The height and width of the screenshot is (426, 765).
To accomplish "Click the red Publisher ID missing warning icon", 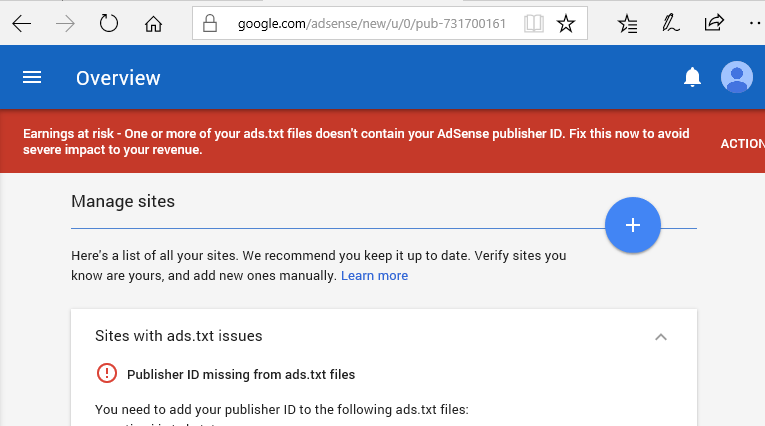I will [x=106, y=374].
